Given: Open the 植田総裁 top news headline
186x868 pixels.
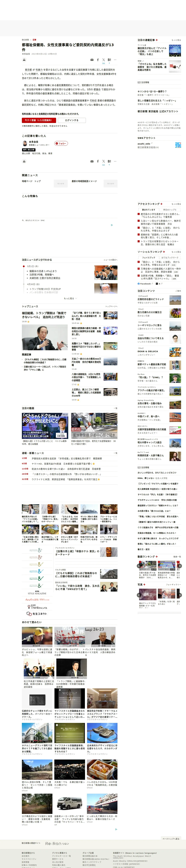Looking at the screenshot, I should pos(44,315).
